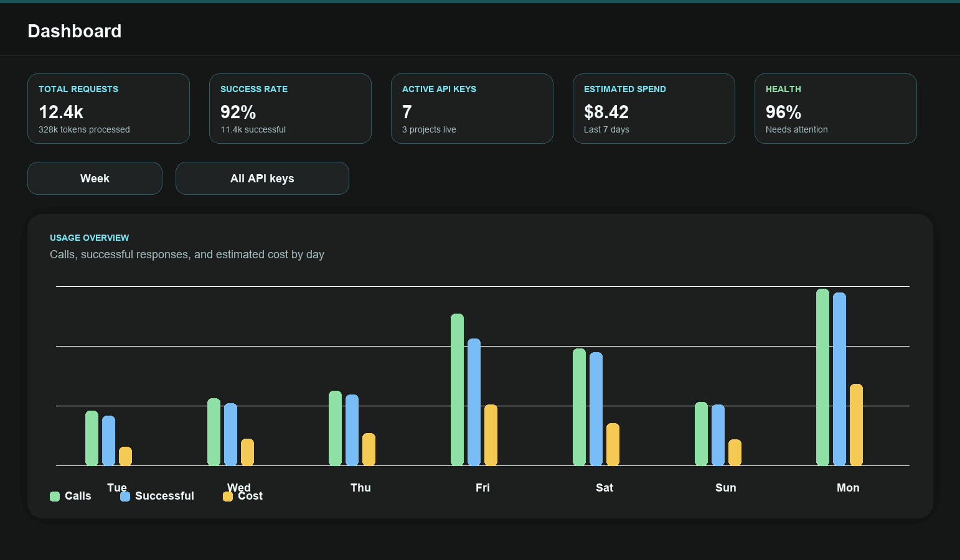The image size is (960, 560).
Task: Click the 'Last 7 days' text
Action: tap(606, 129)
